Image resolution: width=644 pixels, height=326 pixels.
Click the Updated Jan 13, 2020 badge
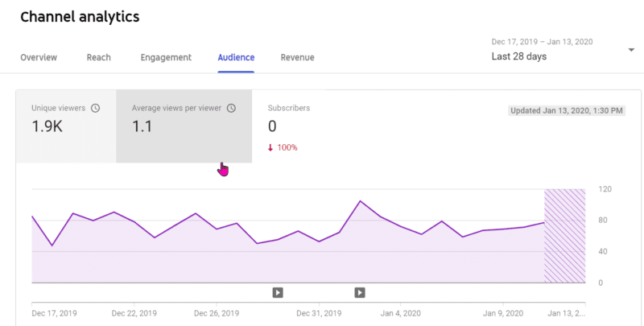click(x=567, y=111)
